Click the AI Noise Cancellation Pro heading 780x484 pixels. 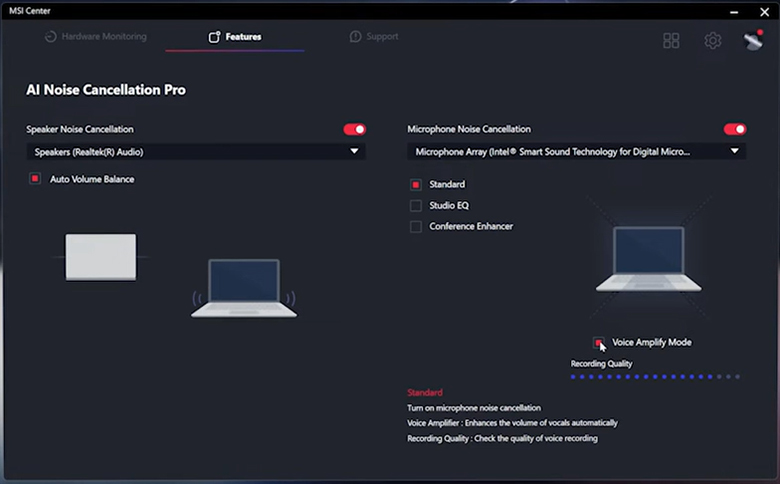point(106,90)
